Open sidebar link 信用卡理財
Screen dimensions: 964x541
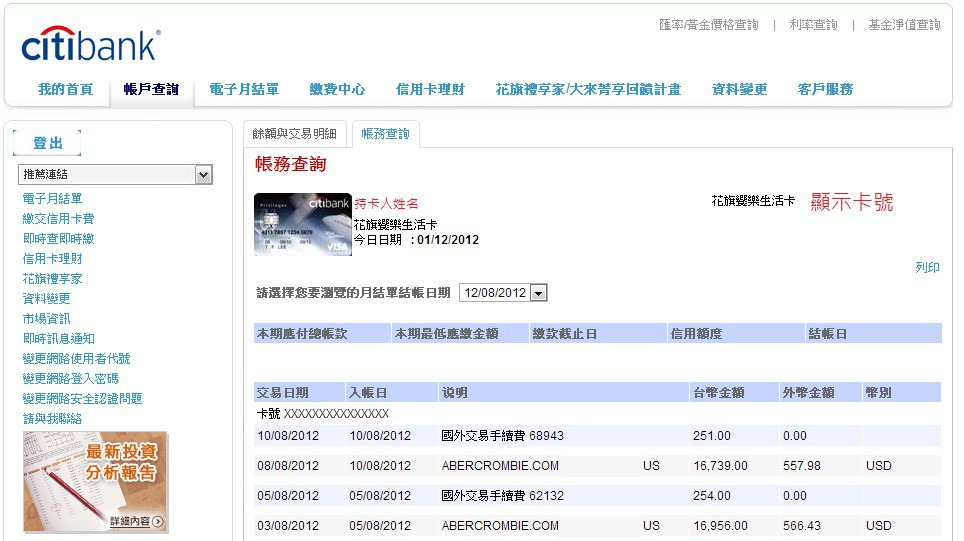click(x=52, y=259)
